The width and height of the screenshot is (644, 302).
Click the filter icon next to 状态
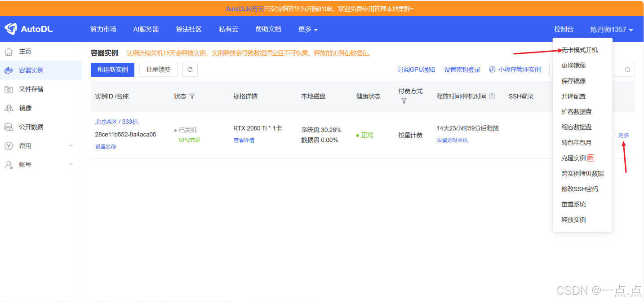pos(192,96)
